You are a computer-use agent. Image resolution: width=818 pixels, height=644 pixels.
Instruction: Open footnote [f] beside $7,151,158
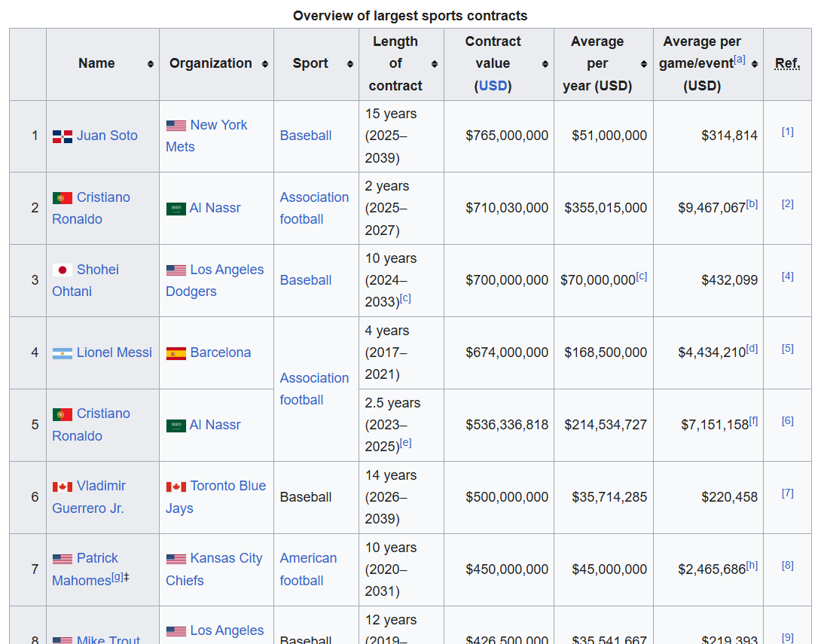click(x=753, y=421)
